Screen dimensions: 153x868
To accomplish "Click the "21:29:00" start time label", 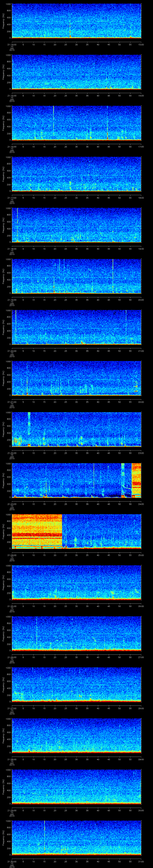I will point(12,810).
